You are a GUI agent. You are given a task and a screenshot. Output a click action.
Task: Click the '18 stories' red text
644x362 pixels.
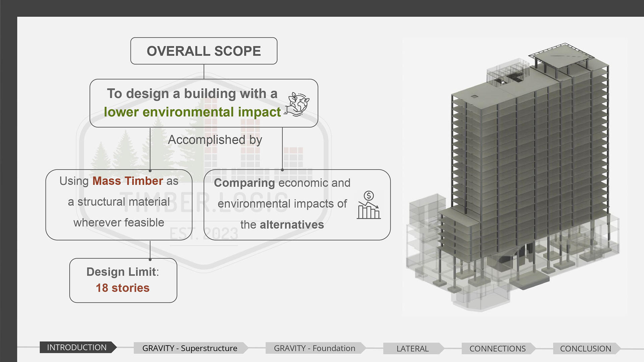[123, 288]
